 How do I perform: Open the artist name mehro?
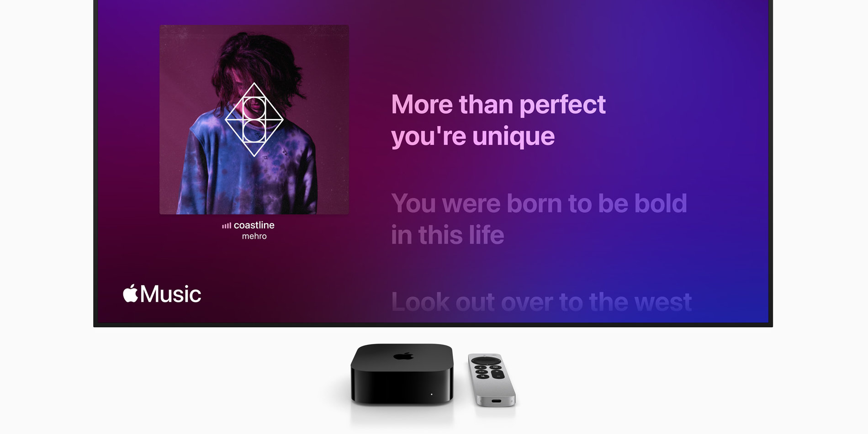[254, 236]
